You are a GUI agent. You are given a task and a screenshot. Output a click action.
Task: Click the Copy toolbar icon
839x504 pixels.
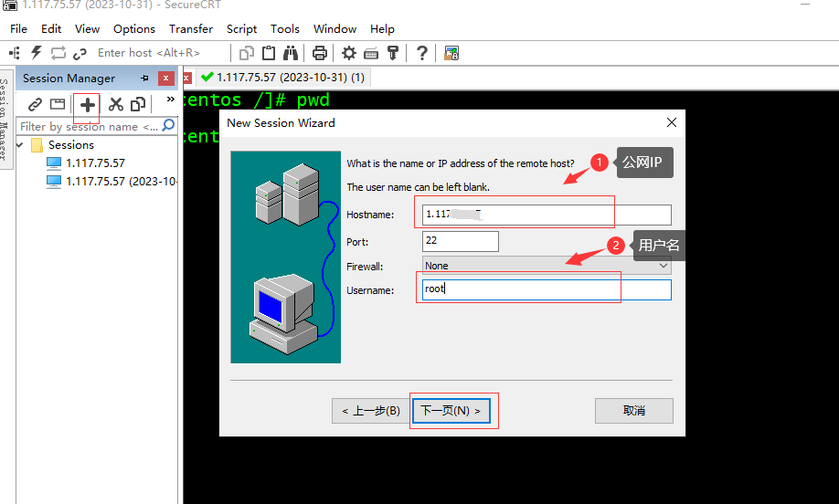(x=246, y=53)
